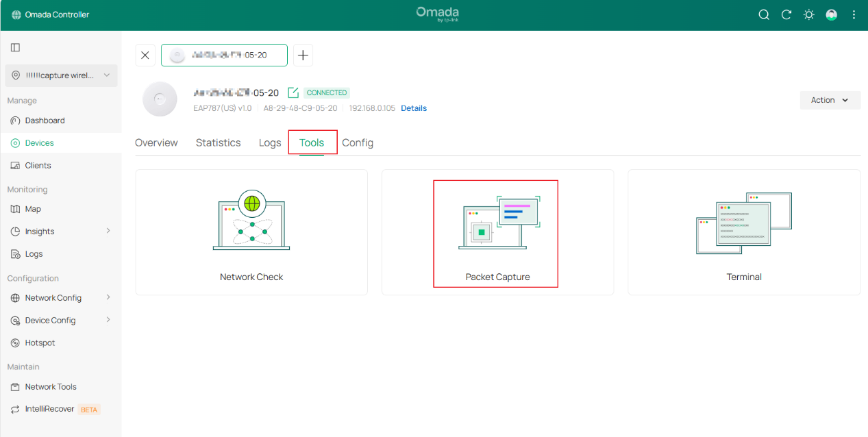Click the Hotspot icon in sidebar

pos(15,342)
